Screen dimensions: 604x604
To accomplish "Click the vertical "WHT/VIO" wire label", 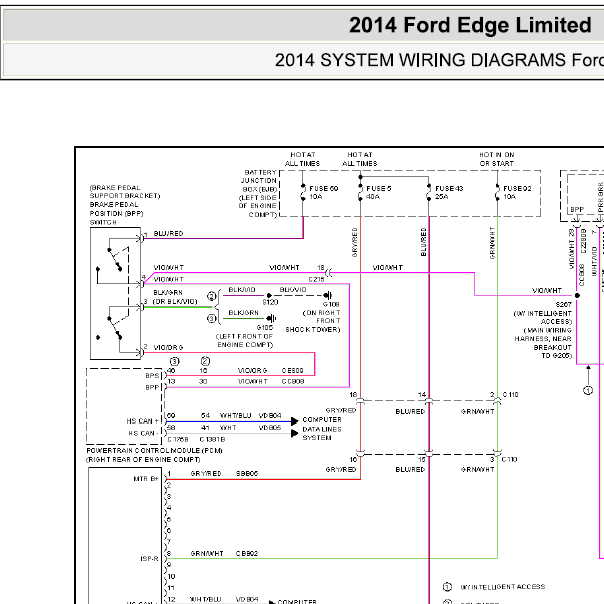I will 594,261.
